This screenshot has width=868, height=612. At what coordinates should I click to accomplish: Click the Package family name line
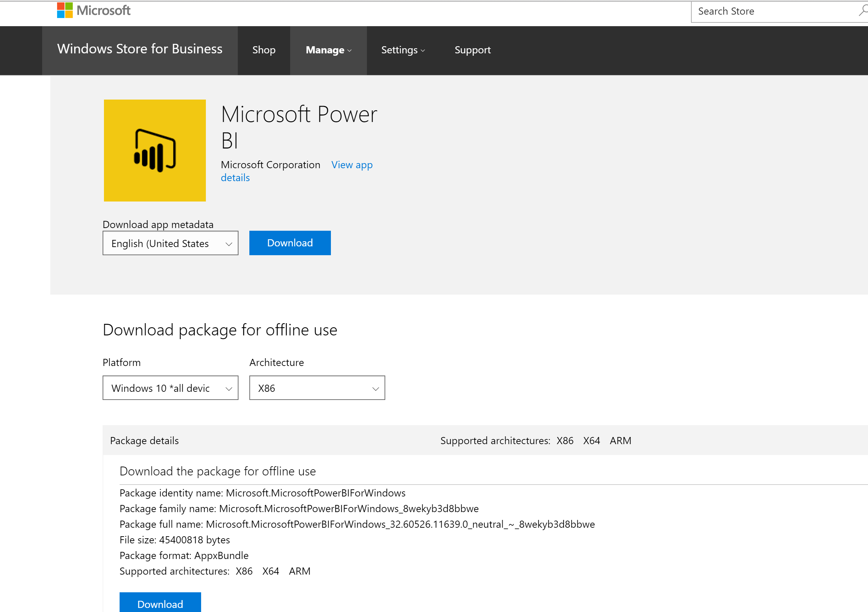(299, 508)
